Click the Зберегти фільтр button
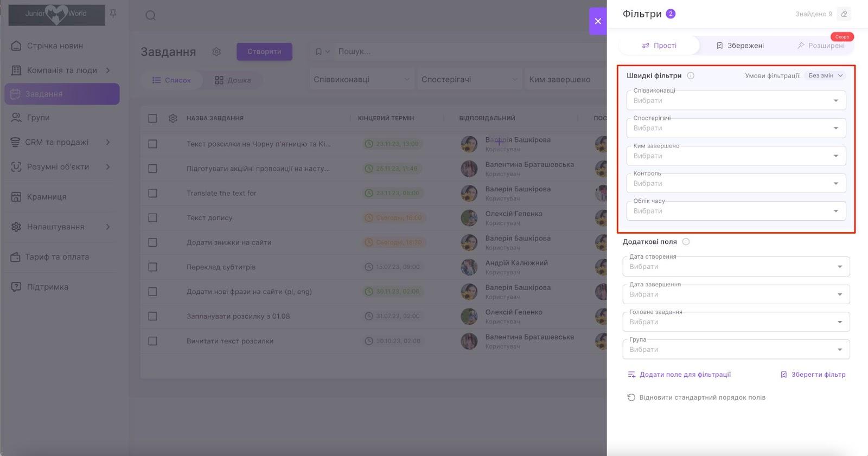868x456 pixels. pyautogui.click(x=813, y=375)
